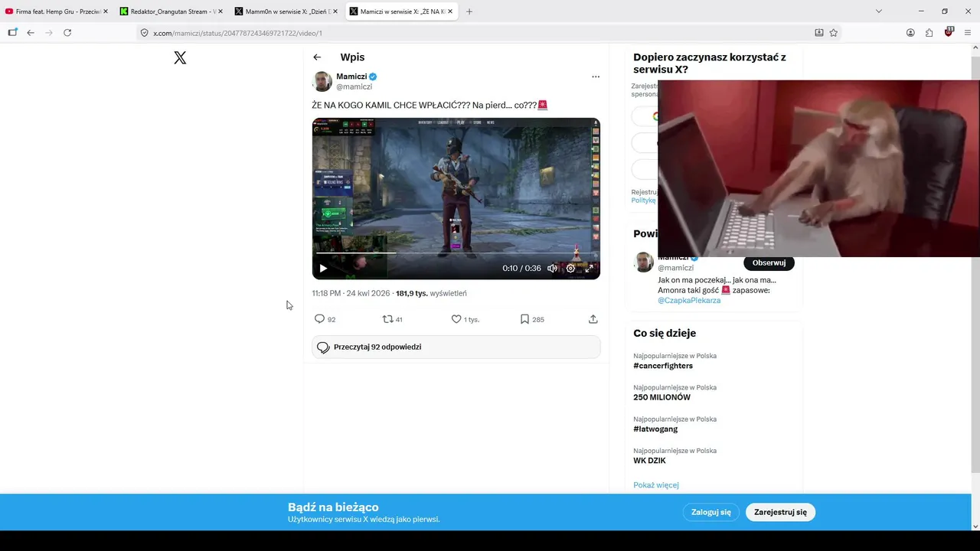Open the #latwogang trend
Image resolution: width=980 pixels, height=551 pixels.
pos(655,429)
